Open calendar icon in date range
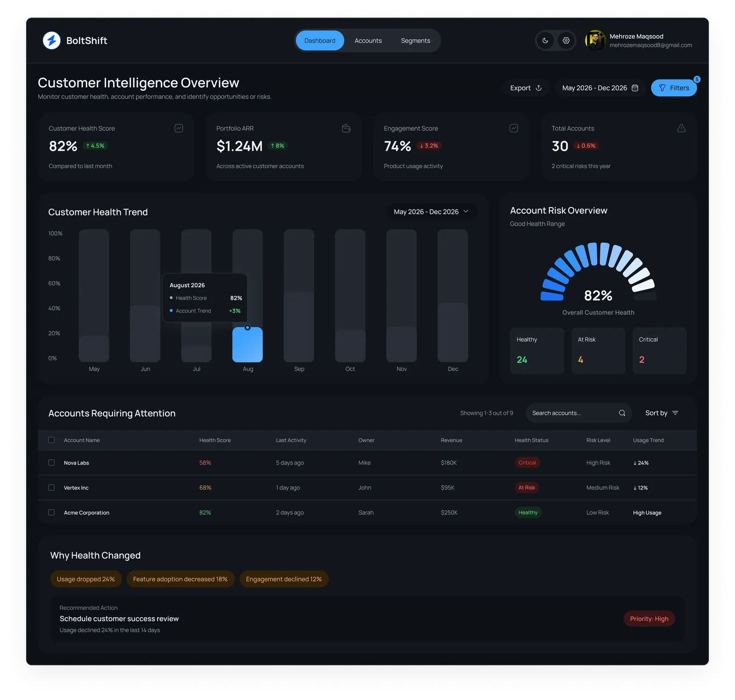The height and width of the screenshot is (700, 735). [635, 88]
